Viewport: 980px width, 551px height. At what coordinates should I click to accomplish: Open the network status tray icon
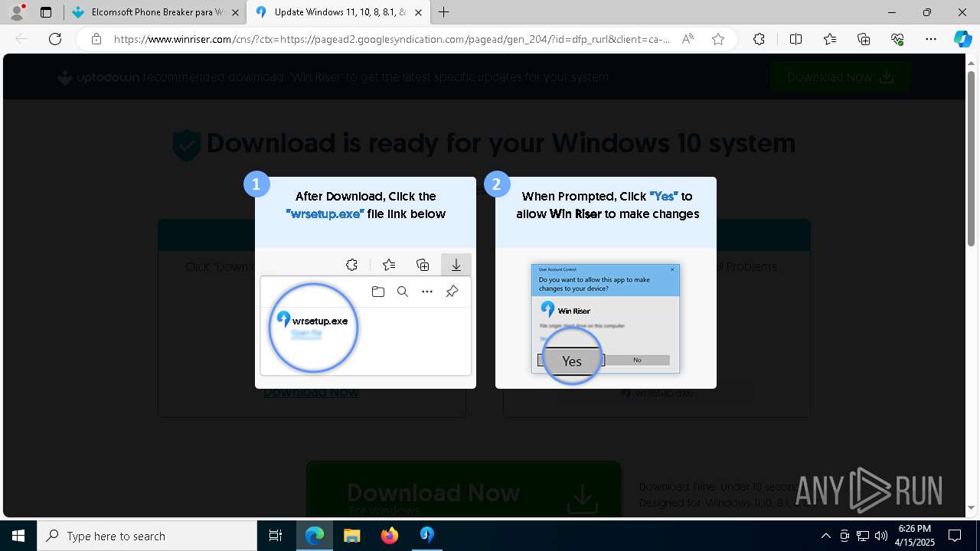click(863, 536)
